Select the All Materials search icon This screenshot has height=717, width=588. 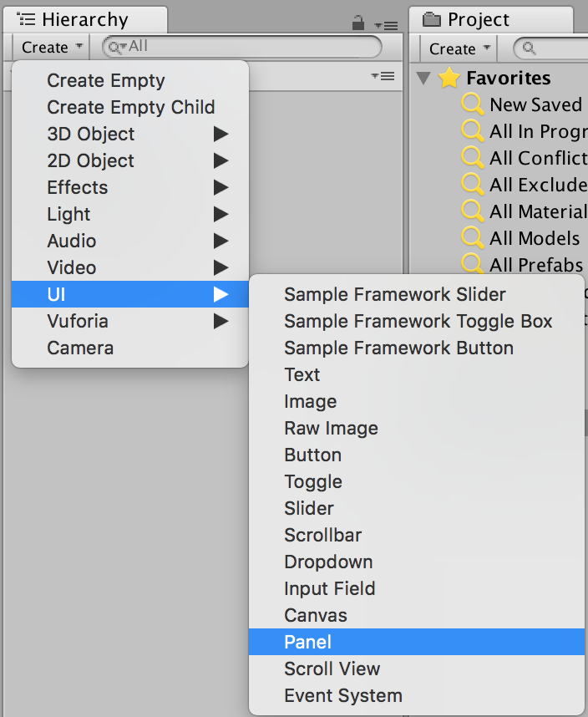(473, 211)
